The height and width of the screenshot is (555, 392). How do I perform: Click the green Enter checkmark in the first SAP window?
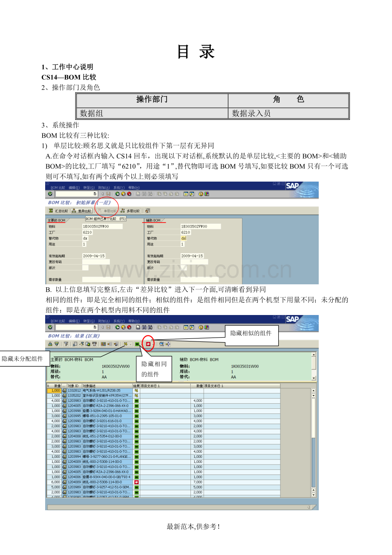[x=50, y=194]
